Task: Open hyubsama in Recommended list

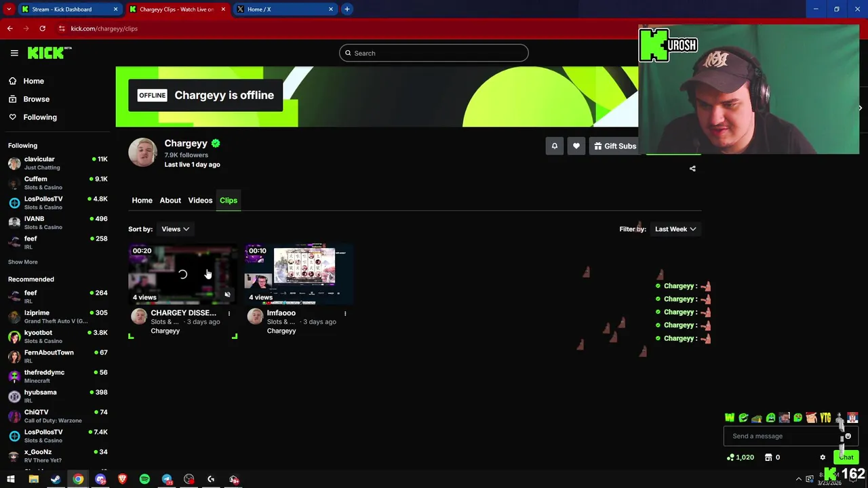Action: [x=58, y=396]
